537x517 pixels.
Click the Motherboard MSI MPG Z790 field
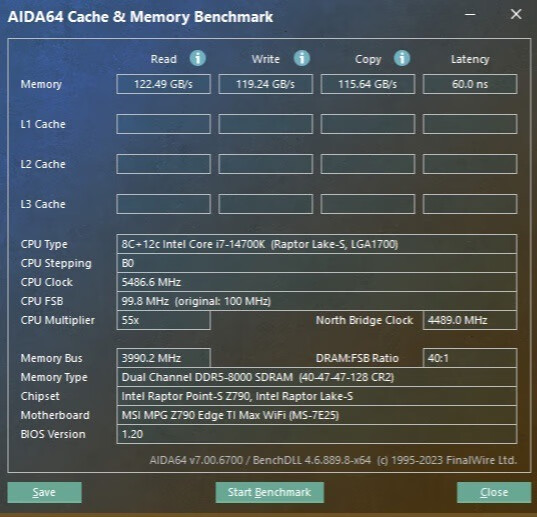[316, 415]
